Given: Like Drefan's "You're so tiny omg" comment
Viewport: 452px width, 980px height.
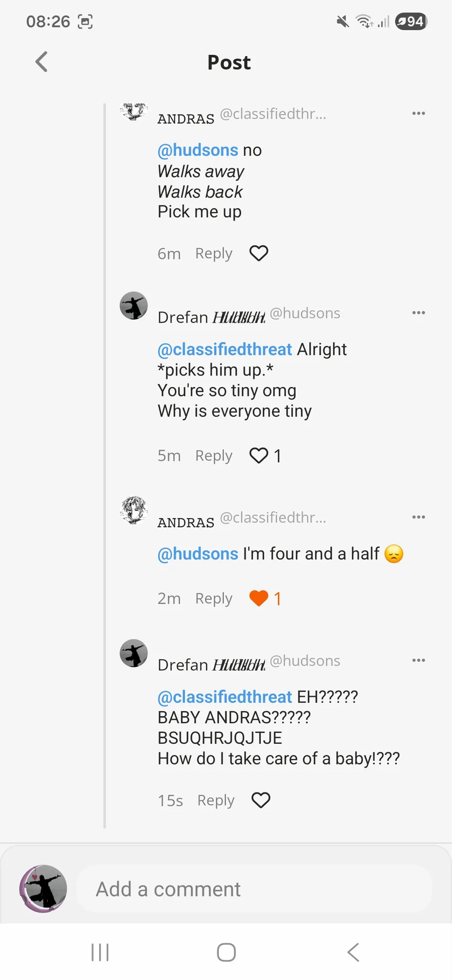Looking at the screenshot, I should [259, 456].
